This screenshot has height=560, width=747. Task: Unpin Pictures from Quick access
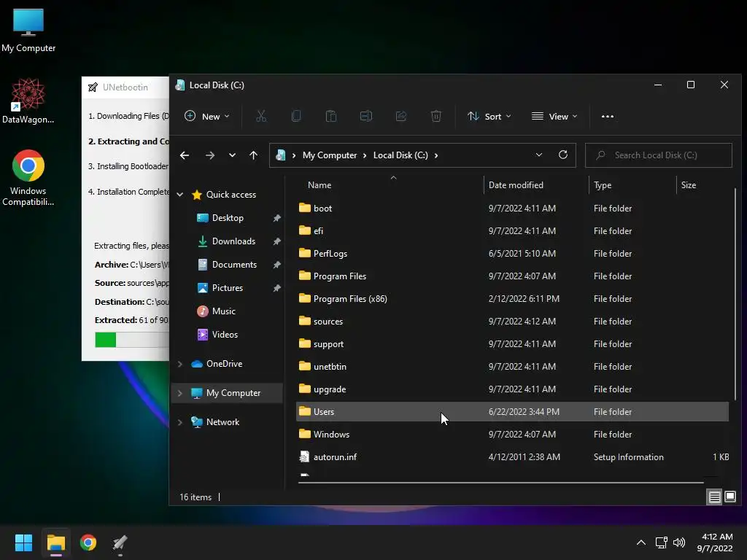click(x=276, y=288)
